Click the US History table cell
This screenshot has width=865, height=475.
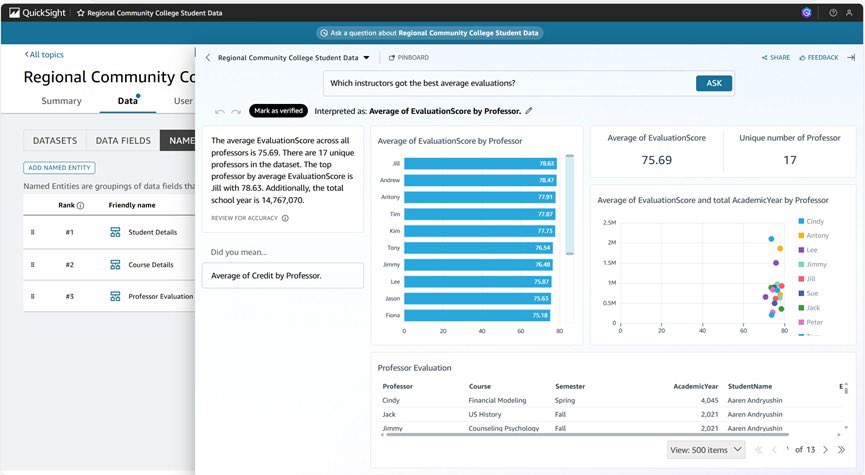pos(485,414)
